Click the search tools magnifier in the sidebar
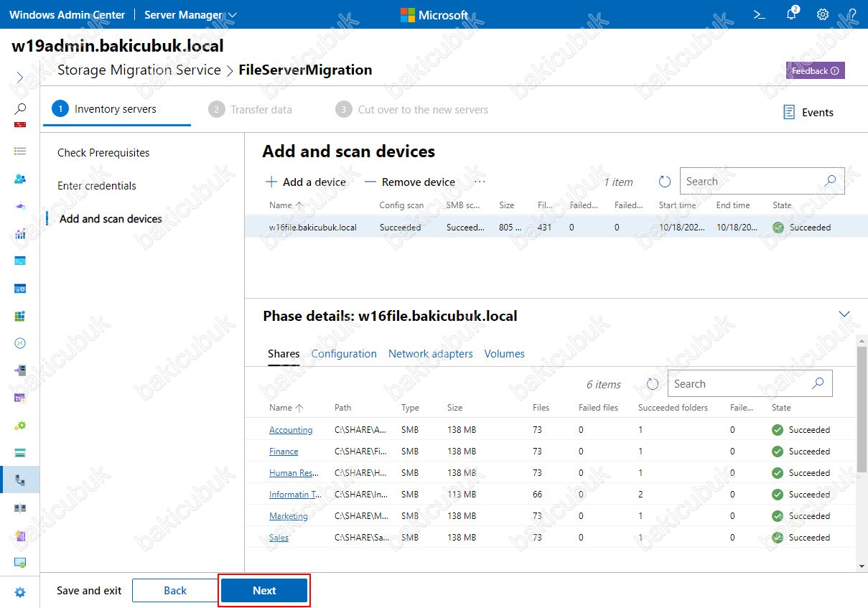Viewport: 868px width, 608px height. pyautogui.click(x=20, y=108)
